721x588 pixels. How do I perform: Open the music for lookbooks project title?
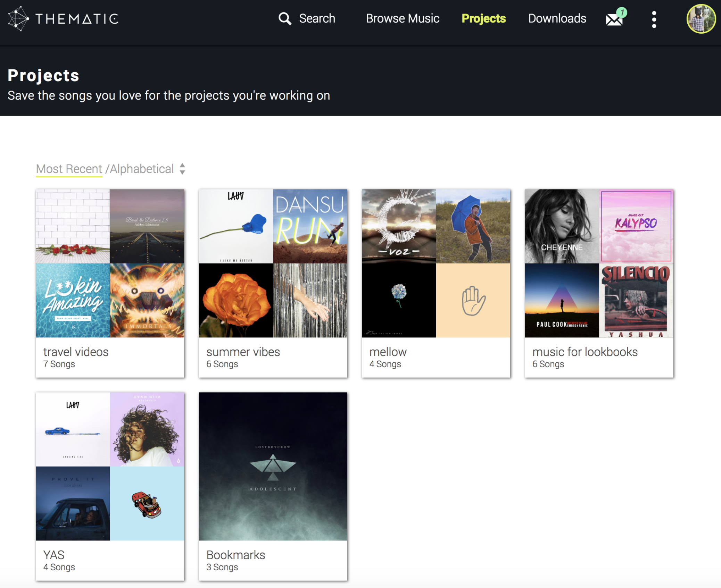point(585,352)
